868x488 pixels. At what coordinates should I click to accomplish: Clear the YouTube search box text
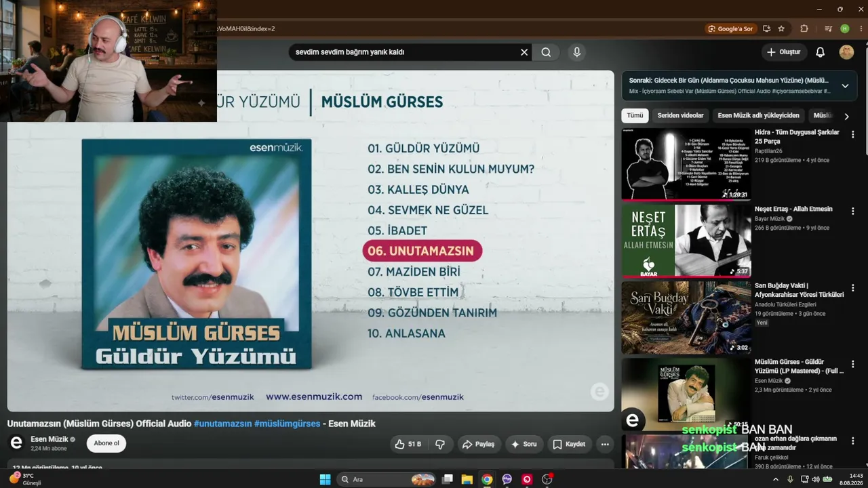[x=524, y=52]
